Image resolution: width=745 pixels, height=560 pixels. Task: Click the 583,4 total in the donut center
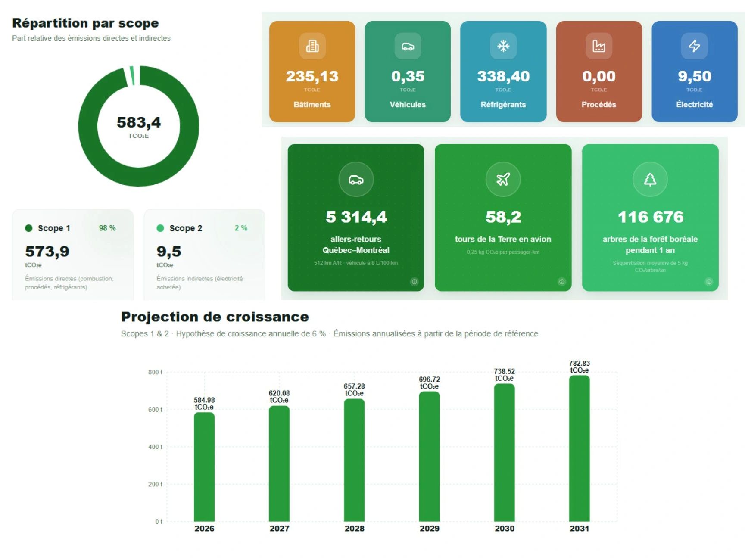[139, 122]
